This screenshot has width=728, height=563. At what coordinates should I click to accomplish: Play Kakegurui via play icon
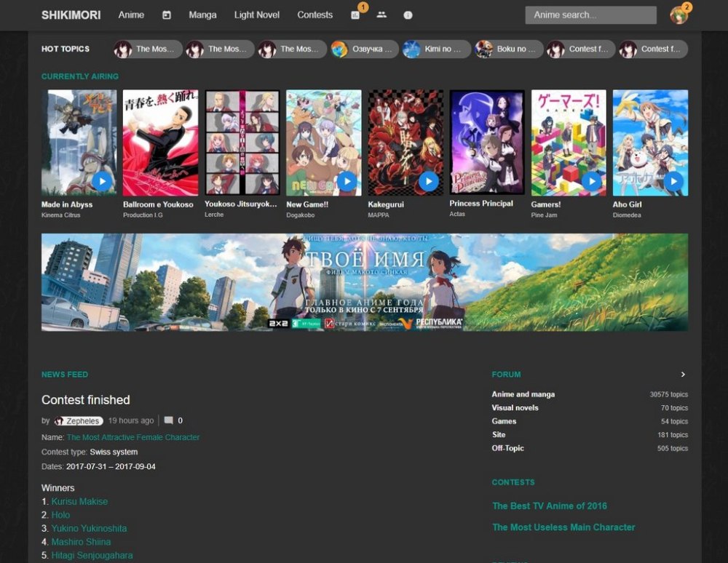click(x=429, y=181)
